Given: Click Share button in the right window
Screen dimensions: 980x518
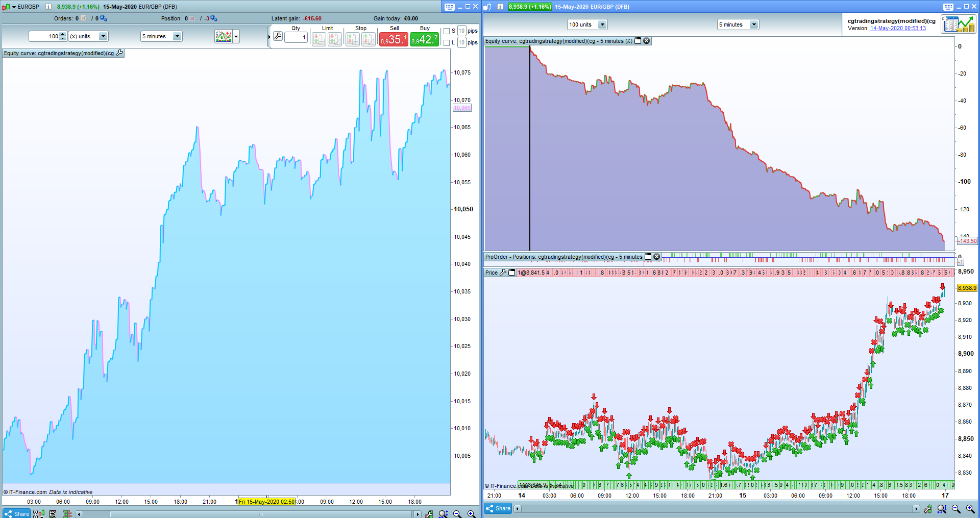Looking at the screenshot, I should [498, 508].
